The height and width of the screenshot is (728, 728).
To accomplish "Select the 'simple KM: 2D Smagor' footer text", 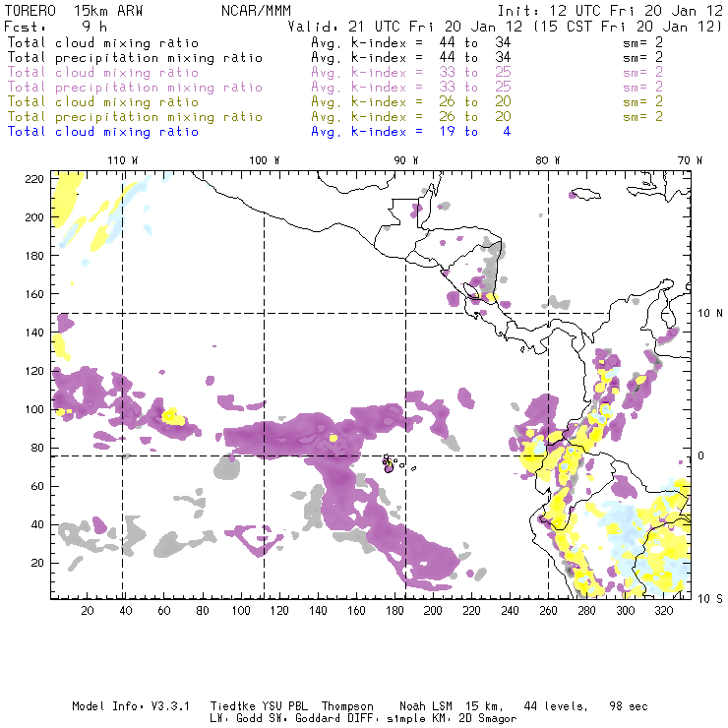I will pyautogui.click(x=452, y=718).
